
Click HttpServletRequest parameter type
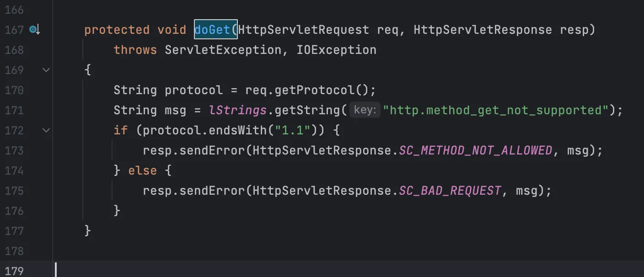tap(304, 30)
